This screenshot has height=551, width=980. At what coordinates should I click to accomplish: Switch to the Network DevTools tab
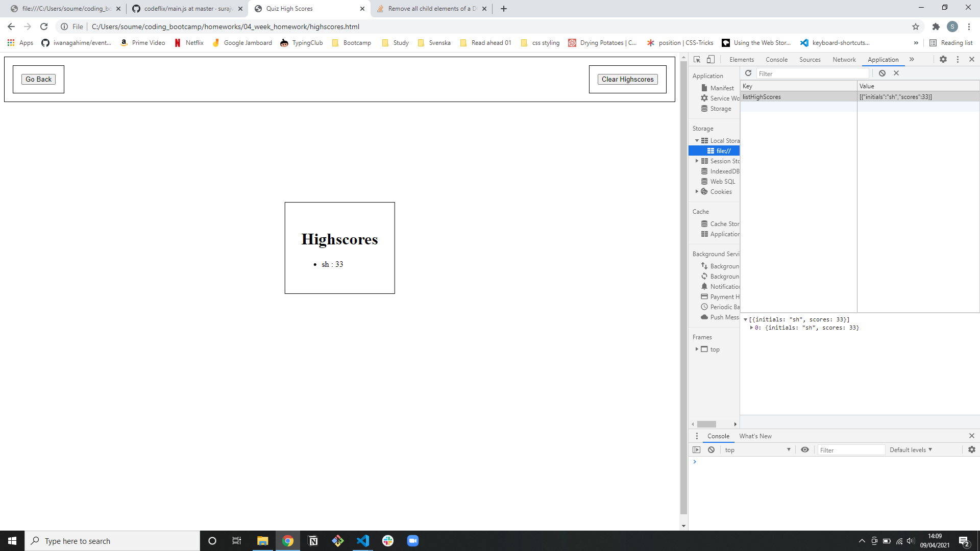click(844, 60)
